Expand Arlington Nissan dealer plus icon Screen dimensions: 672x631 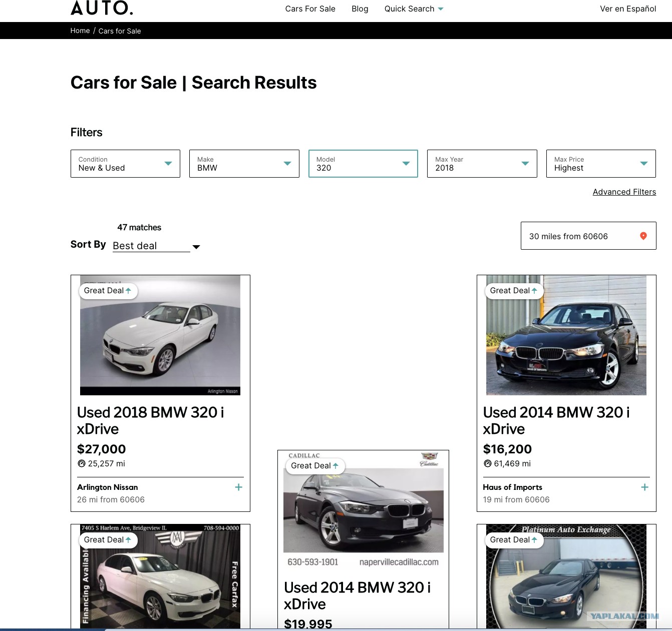point(239,487)
